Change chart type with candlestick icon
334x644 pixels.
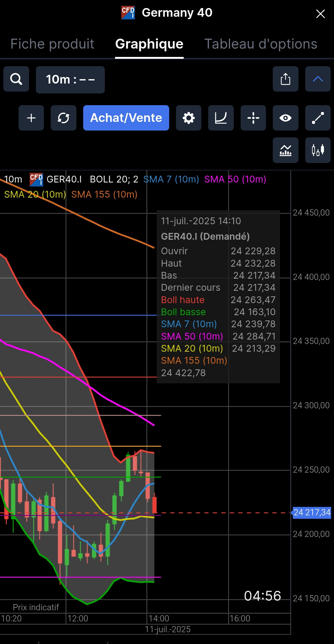pos(318,150)
